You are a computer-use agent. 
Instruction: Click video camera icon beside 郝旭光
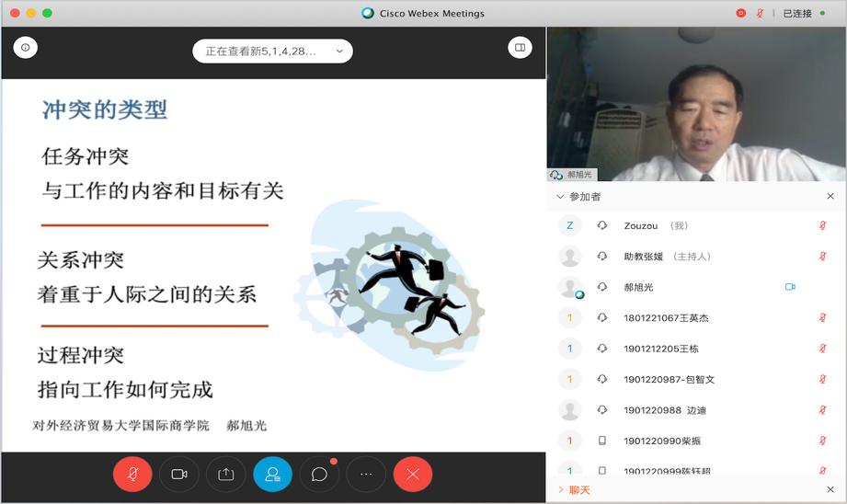click(x=790, y=287)
